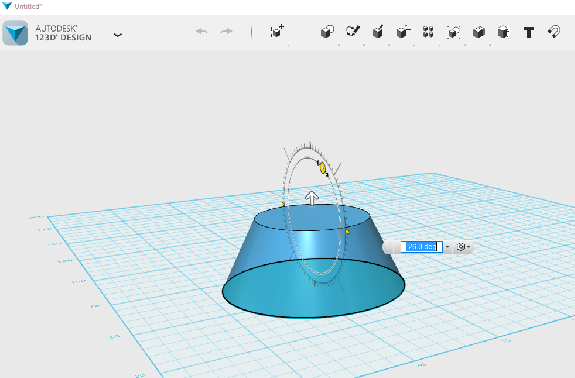Redo the last undone action

pyautogui.click(x=227, y=31)
